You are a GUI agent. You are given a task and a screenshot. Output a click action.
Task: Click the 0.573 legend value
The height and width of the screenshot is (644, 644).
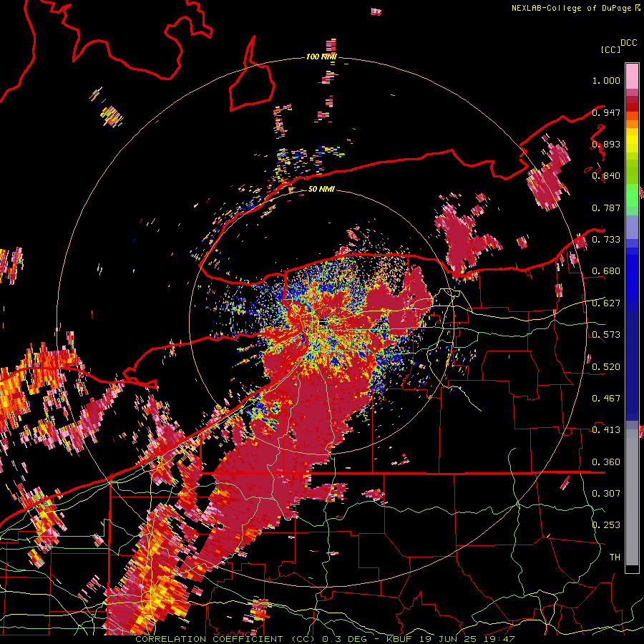[606, 335]
